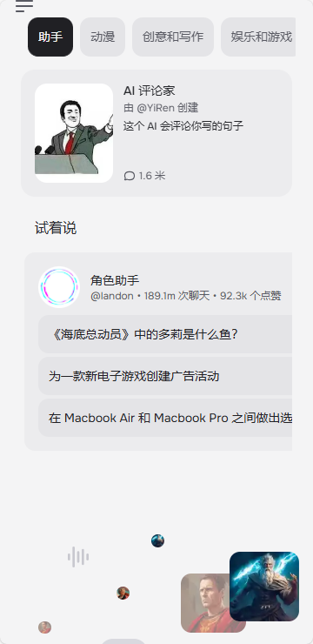This screenshot has height=644, width=313.
Task: Click the chat bubble count icon
Action: 130,176
